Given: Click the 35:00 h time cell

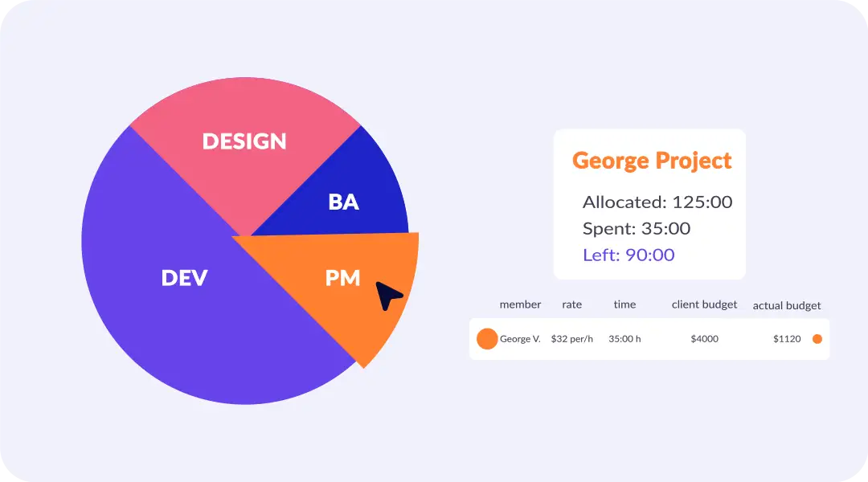Looking at the screenshot, I should point(624,339).
